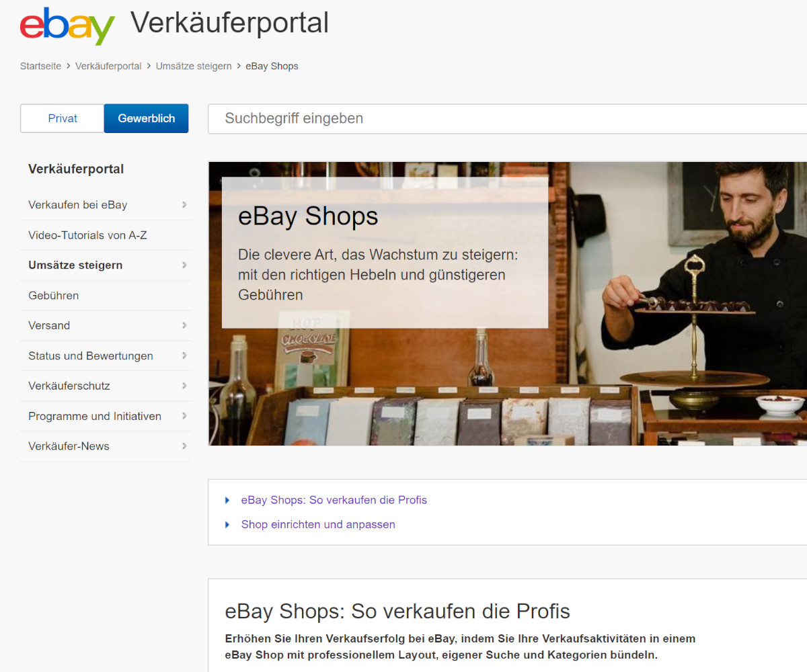Select the Gewerblich toggle button
The height and width of the screenshot is (672, 807).
pos(147,118)
